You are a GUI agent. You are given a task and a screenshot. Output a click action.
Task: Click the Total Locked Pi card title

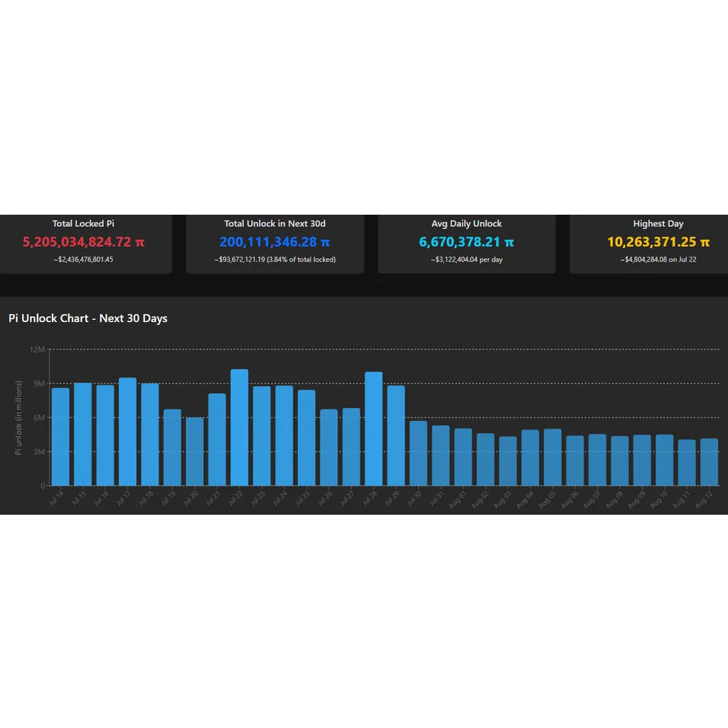(83, 223)
